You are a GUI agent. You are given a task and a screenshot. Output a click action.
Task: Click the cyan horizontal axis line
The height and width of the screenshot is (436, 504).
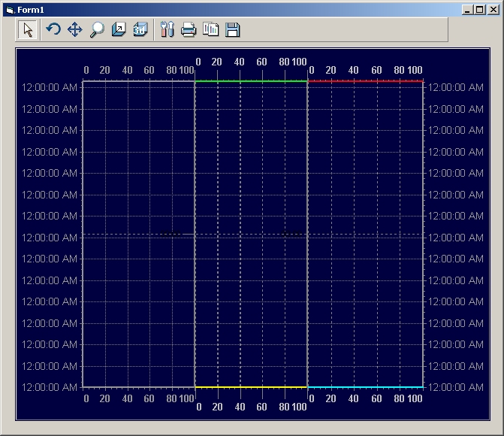tap(366, 387)
